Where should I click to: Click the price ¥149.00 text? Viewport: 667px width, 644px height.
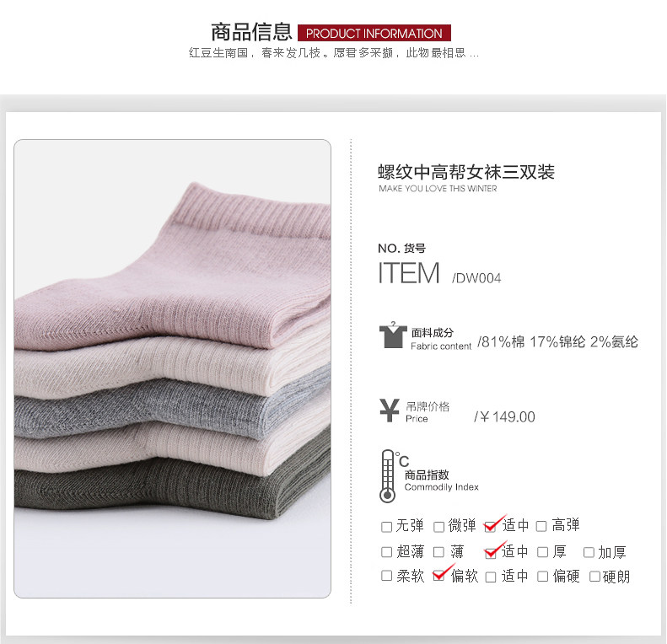[x=504, y=417]
